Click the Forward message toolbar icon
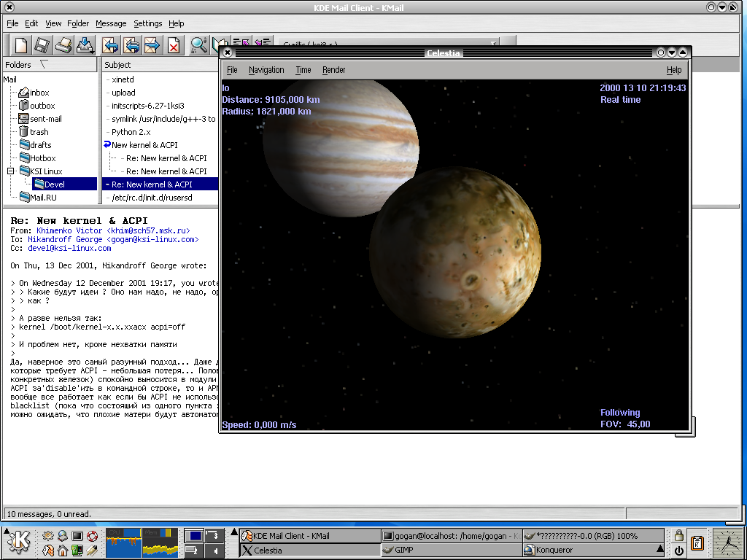The width and height of the screenshot is (747, 560). (152, 45)
